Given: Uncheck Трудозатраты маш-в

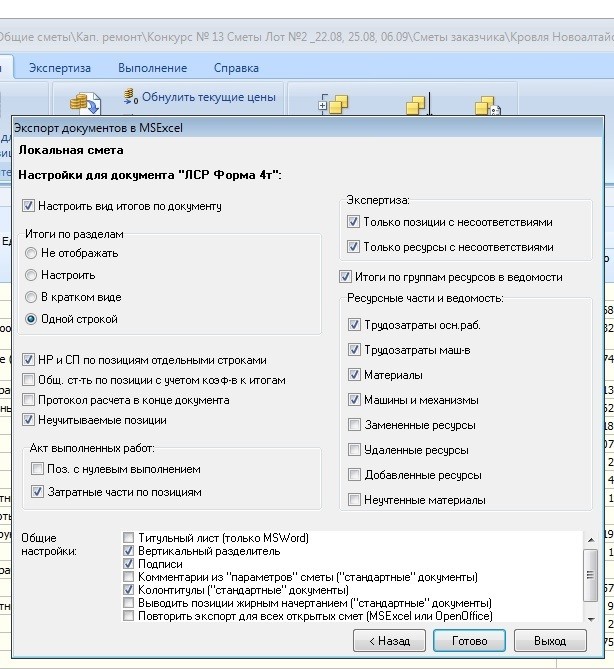Looking at the screenshot, I should [x=354, y=350].
